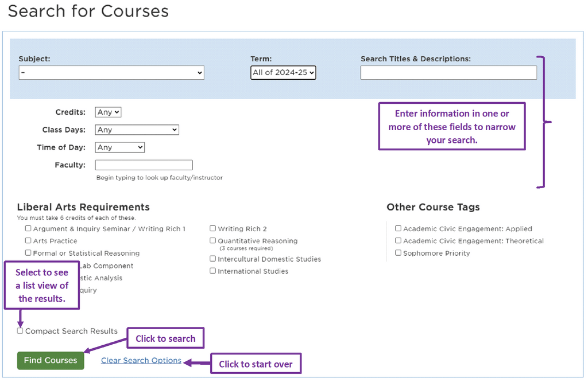Enable the Arts Practice checkbox
The image size is (588, 390).
point(28,240)
